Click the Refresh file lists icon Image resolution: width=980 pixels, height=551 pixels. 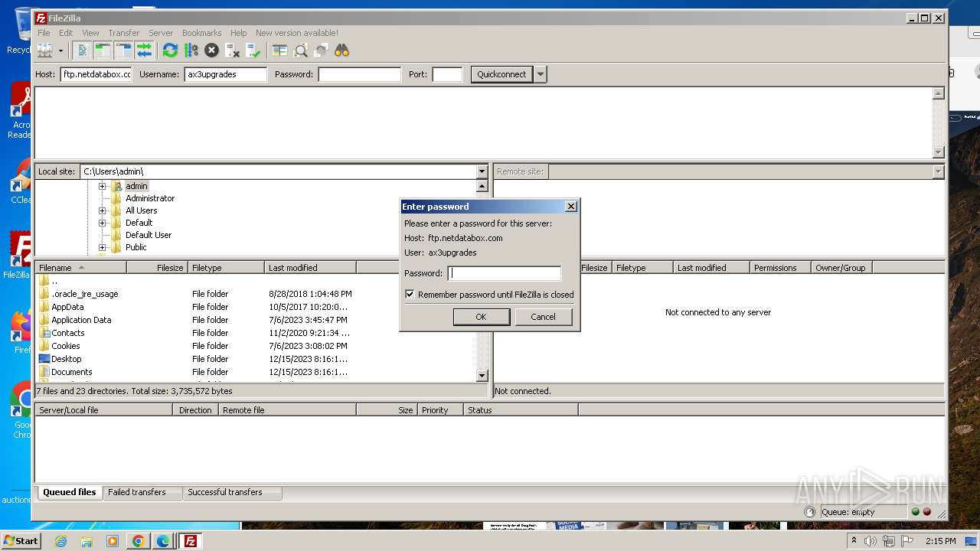point(170,51)
